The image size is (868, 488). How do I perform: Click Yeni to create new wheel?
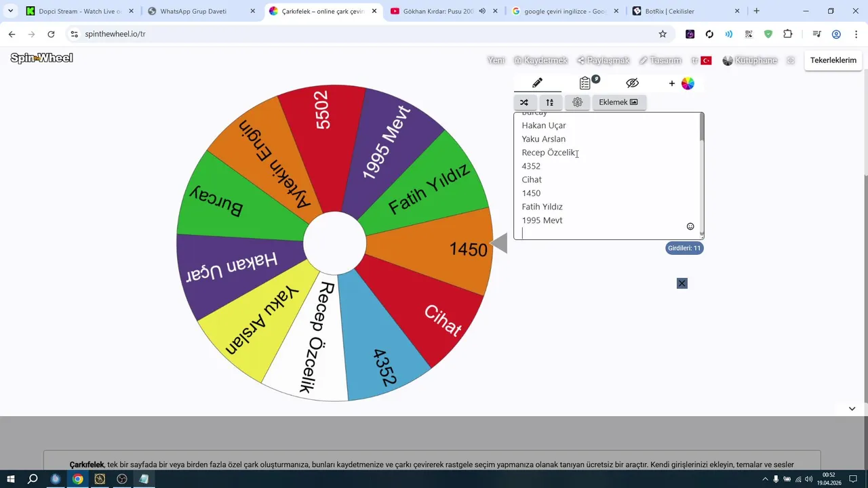pyautogui.click(x=496, y=60)
